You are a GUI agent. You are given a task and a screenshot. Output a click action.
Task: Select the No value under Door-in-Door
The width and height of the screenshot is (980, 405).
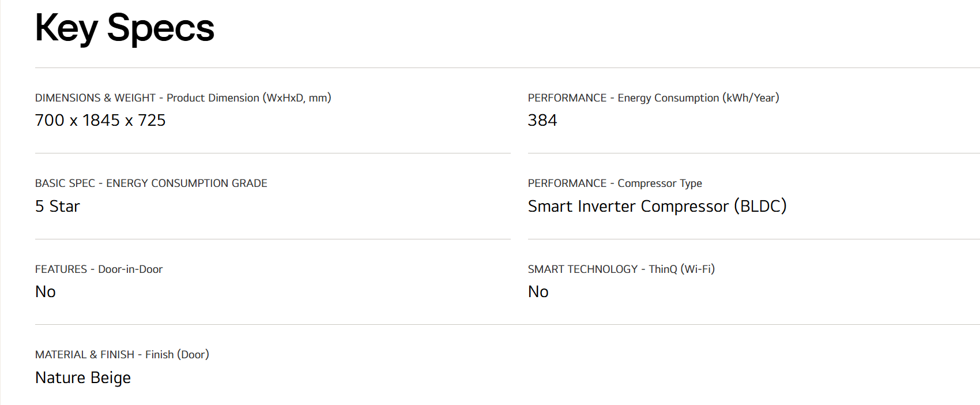(x=46, y=292)
